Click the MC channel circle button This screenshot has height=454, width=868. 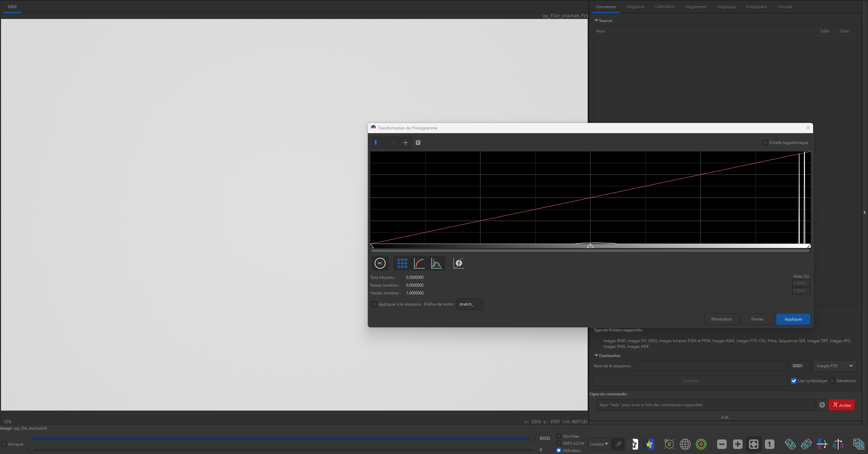point(380,263)
